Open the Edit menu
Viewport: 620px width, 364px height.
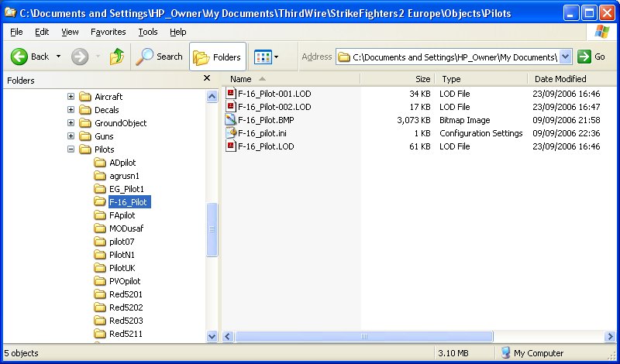point(42,32)
